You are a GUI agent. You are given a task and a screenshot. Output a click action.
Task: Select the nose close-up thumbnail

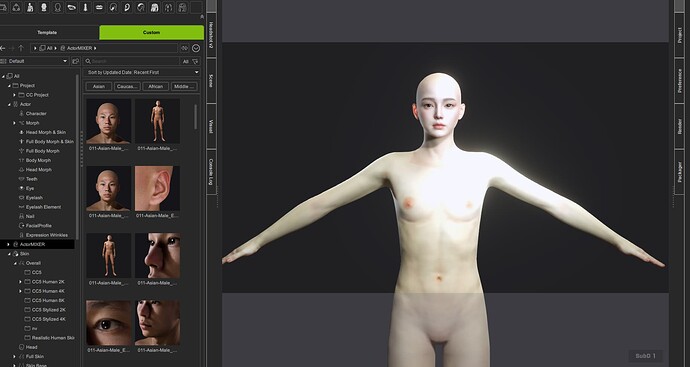point(158,255)
